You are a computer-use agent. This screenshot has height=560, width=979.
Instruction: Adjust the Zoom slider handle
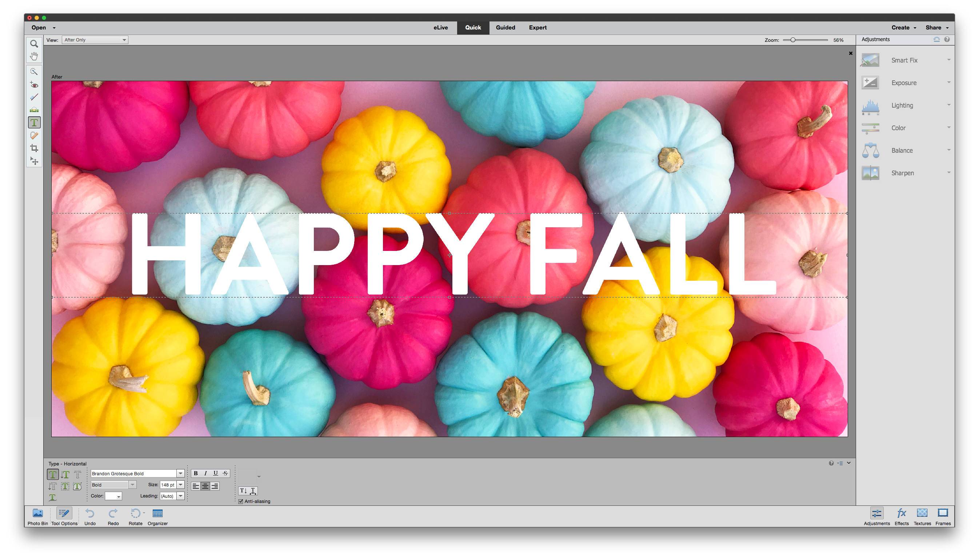click(793, 40)
